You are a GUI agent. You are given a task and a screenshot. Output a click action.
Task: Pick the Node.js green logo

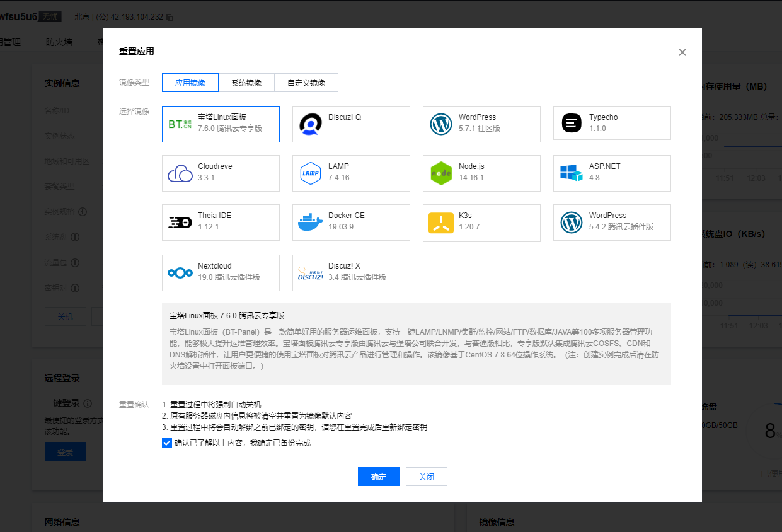441,173
